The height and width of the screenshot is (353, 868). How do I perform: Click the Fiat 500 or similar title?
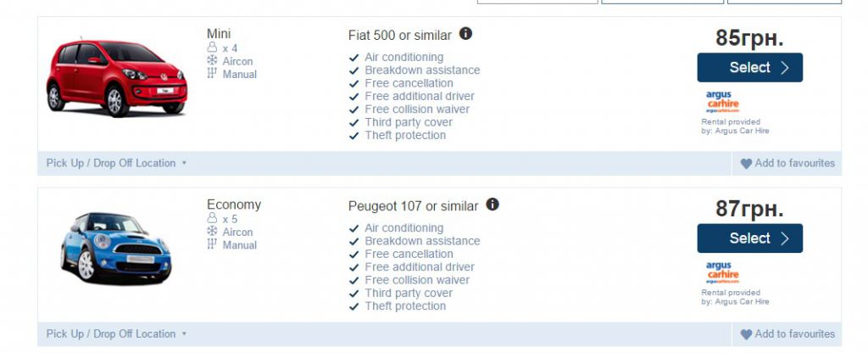(402, 36)
